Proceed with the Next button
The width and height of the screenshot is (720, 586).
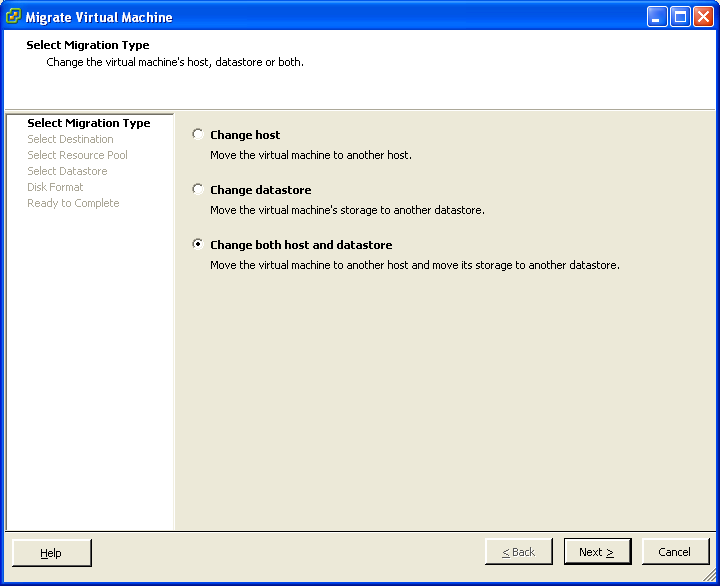click(x=597, y=552)
